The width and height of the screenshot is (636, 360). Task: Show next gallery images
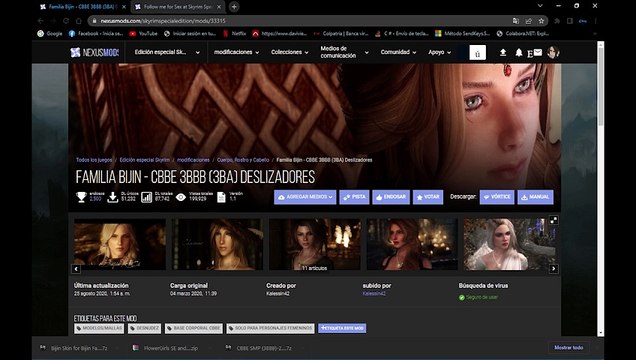[554, 269]
